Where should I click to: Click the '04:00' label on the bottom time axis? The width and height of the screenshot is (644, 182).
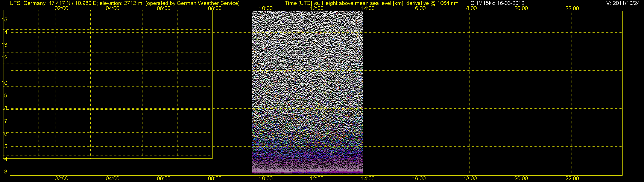[112, 179]
